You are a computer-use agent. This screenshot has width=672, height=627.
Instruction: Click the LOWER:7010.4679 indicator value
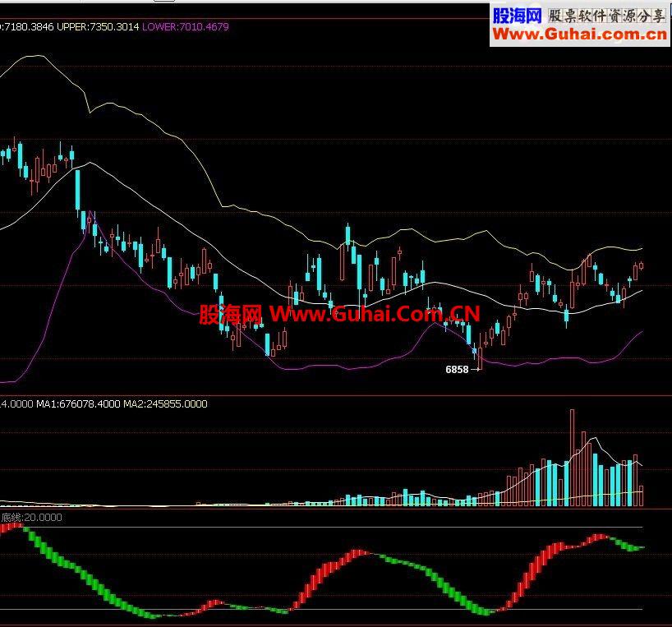(x=185, y=26)
